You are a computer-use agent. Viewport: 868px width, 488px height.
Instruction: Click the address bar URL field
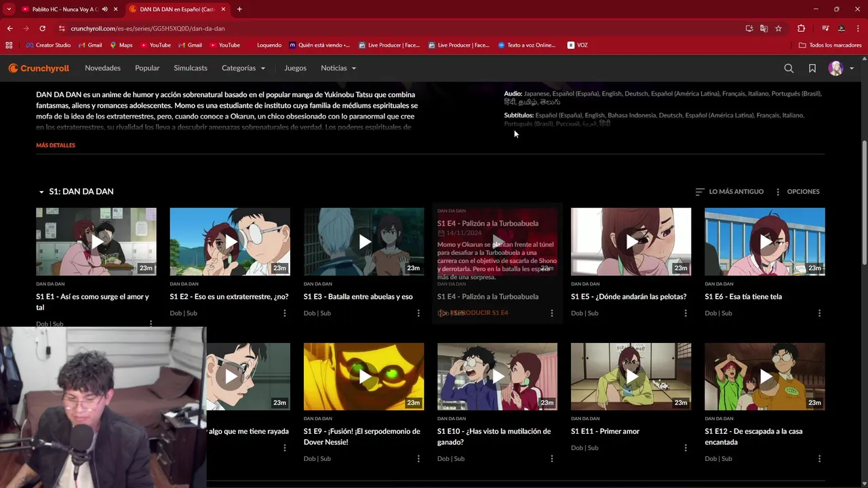pyautogui.click(x=400, y=28)
